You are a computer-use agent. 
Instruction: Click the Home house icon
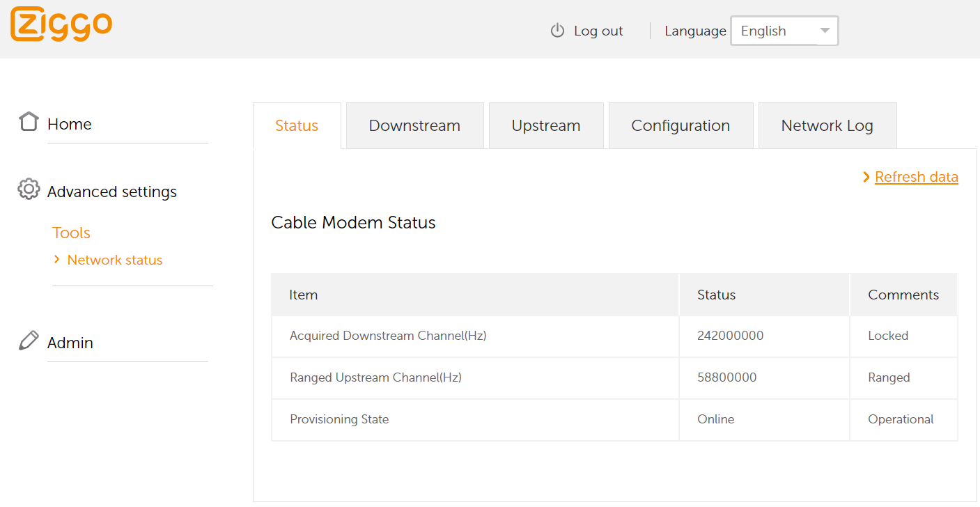(x=29, y=121)
